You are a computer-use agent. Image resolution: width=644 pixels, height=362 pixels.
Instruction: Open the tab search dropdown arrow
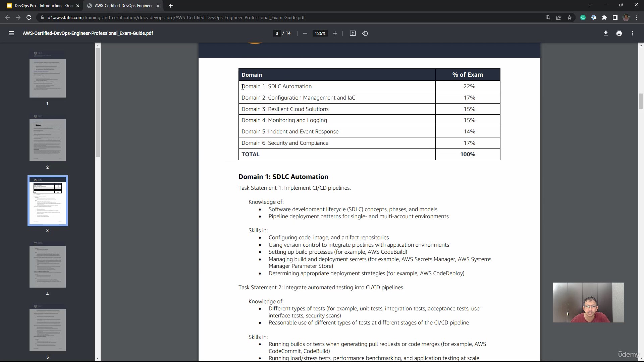[590, 5]
